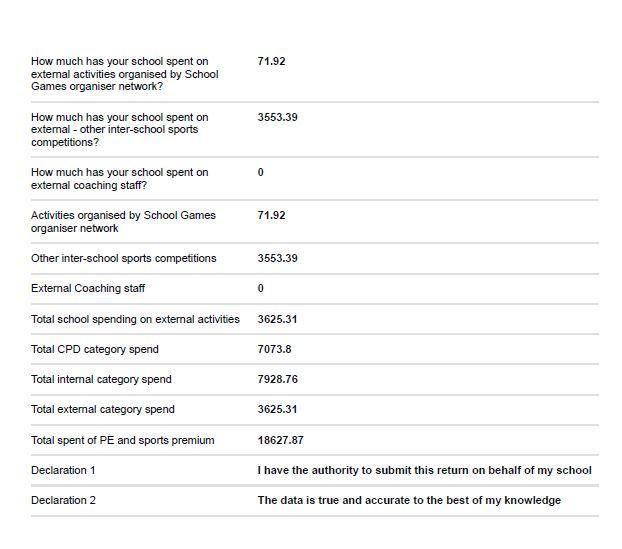This screenshot has width=622, height=549.
Task: Select the value 7073.8
Action: tap(274, 349)
